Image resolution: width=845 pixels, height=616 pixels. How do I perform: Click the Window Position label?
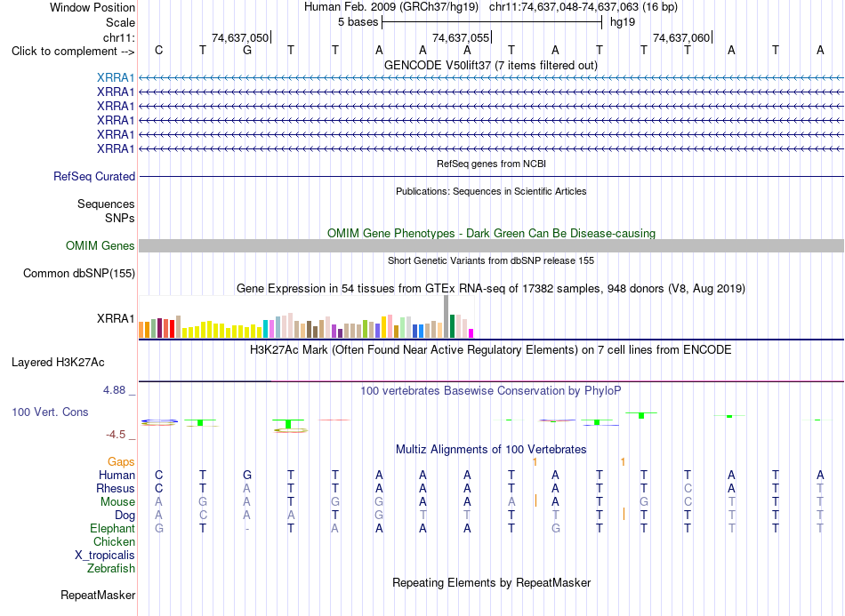click(93, 7)
